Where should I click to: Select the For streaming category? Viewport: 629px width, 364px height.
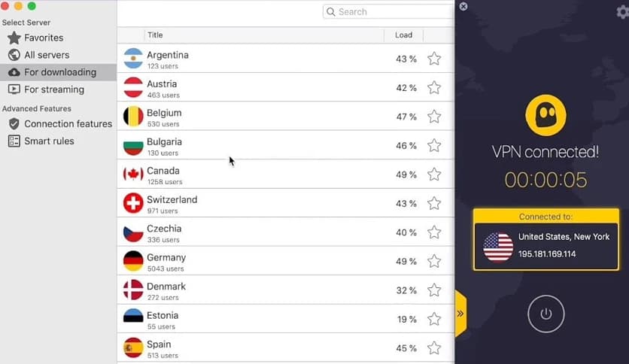point(54,89)
